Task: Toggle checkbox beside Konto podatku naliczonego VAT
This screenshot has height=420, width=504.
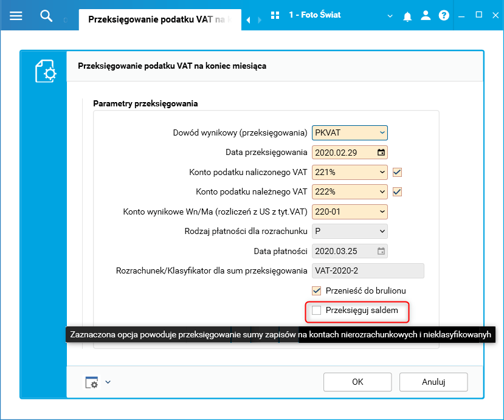Action: [x=397, y=172]
